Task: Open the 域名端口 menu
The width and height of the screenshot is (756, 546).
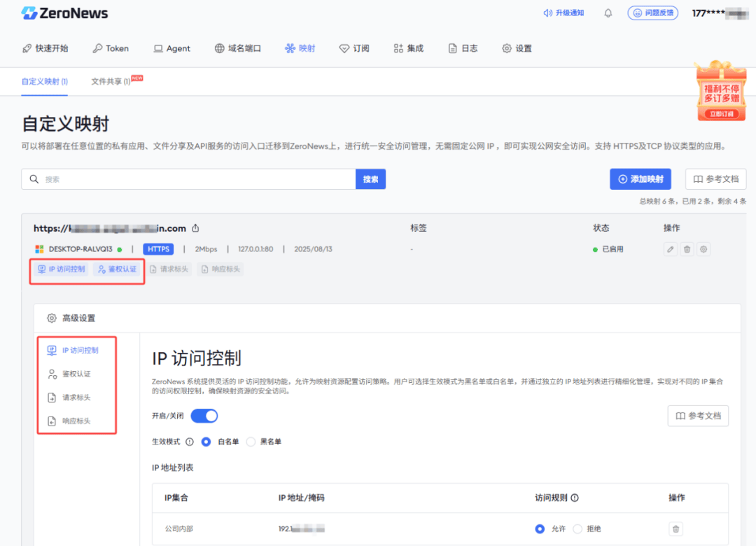Action: coord(237,48)
